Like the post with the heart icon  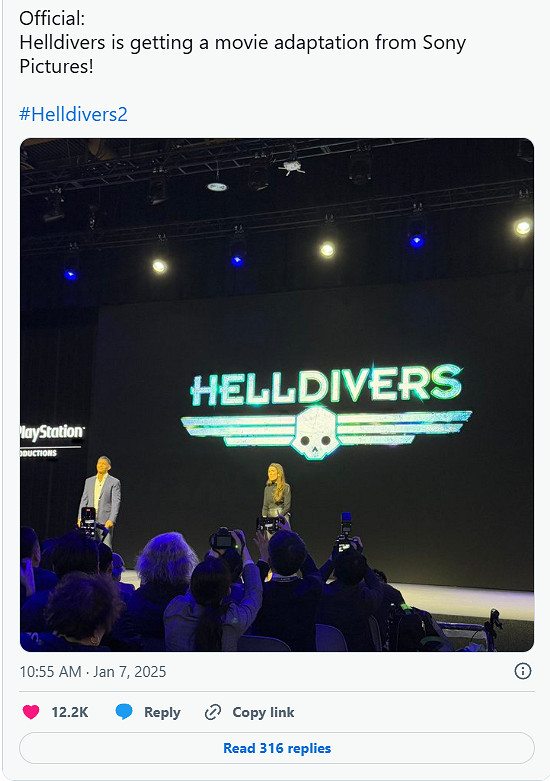31,712
